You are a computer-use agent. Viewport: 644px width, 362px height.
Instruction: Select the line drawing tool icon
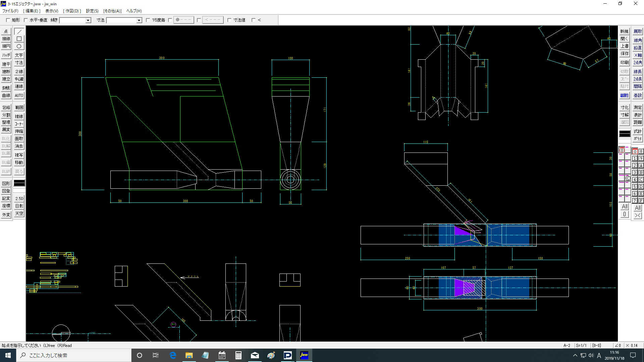click(x=19, y=32)
